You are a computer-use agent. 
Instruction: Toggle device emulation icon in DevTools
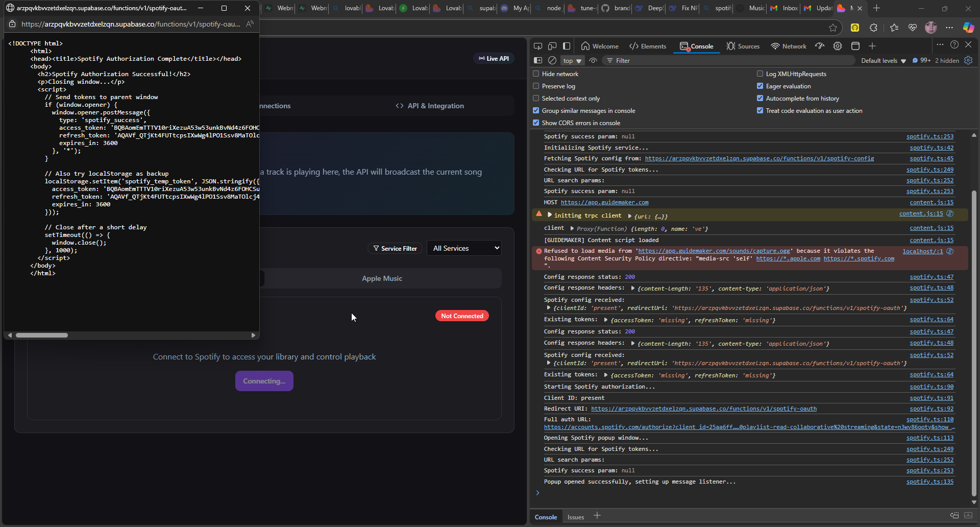552,46
